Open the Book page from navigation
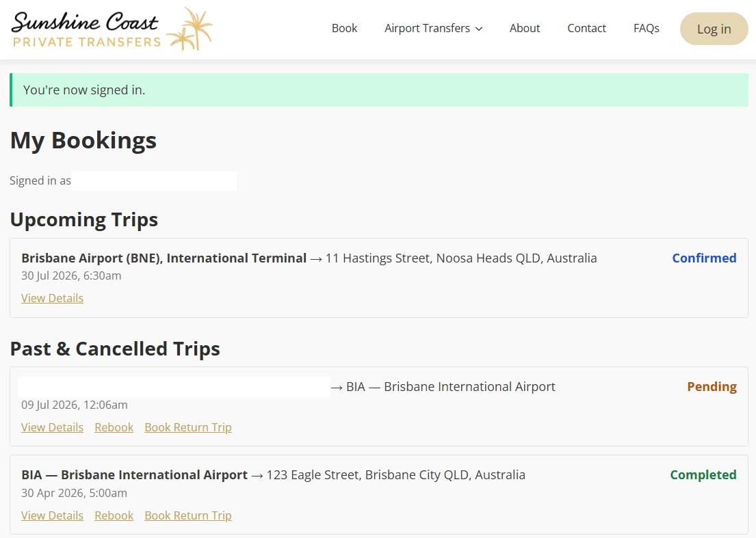The height and width of the screenshot is (538, 756). [x=344, y=29]
